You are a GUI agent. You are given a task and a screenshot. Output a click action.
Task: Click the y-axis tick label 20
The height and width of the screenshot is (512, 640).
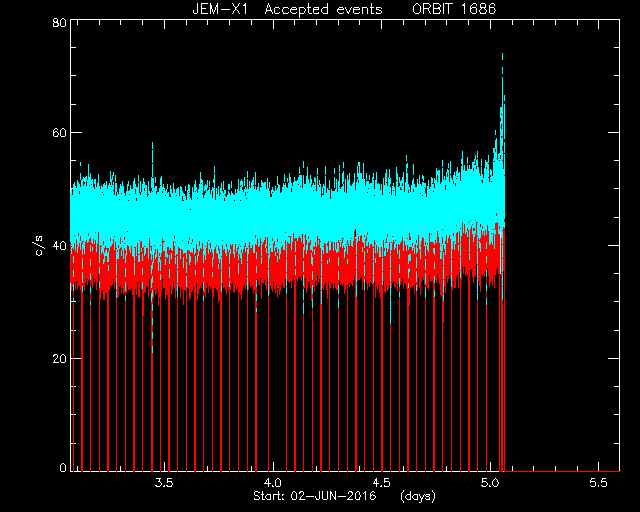point(59,359)
